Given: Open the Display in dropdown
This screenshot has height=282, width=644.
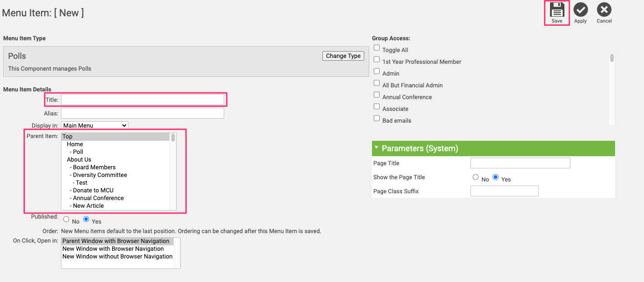Looking at the screenshot, I should [94, 125].
